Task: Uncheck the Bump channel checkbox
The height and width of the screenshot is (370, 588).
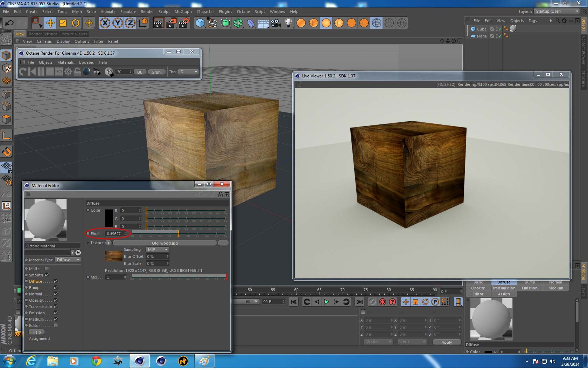Action: click(56, 288)
